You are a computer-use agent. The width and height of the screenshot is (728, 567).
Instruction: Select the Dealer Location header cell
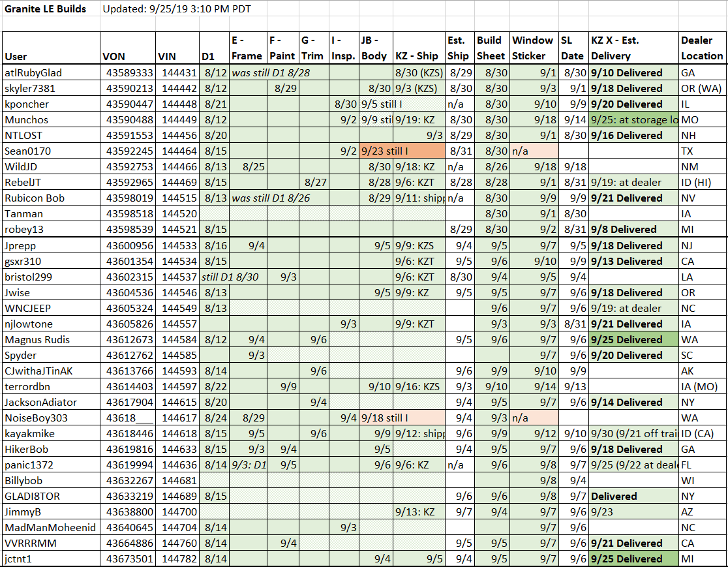point(702,48)
